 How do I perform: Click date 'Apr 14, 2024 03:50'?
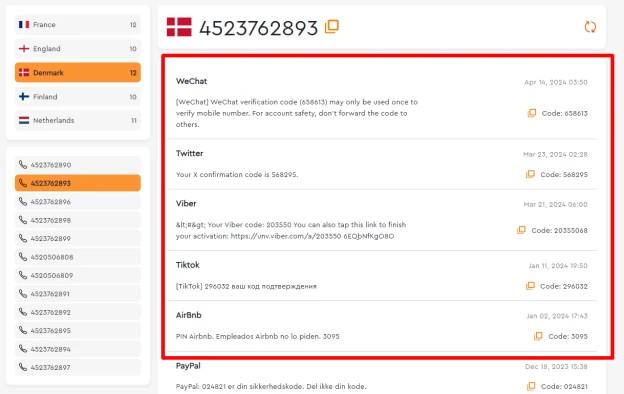point(556,82)
